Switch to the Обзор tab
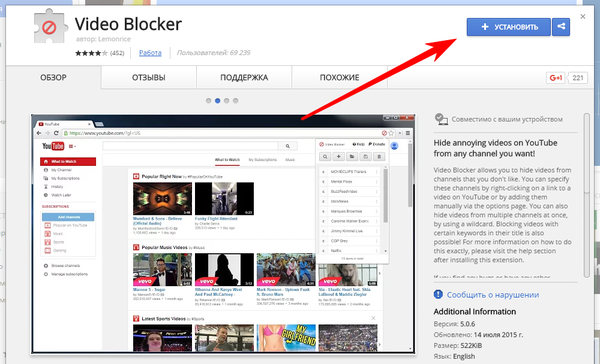 [53, 78]
